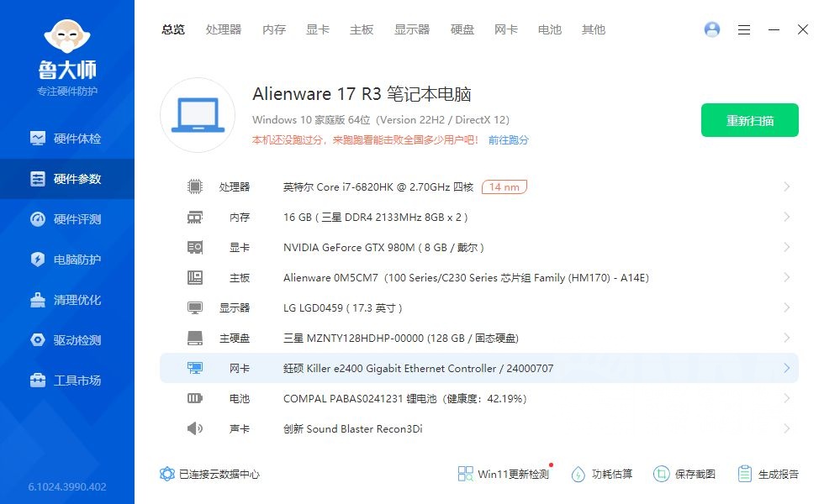The height and width of the screenshot is (504, 824).
Task: Switch to the 主板 tab
Action: click(x=362, y=30)
